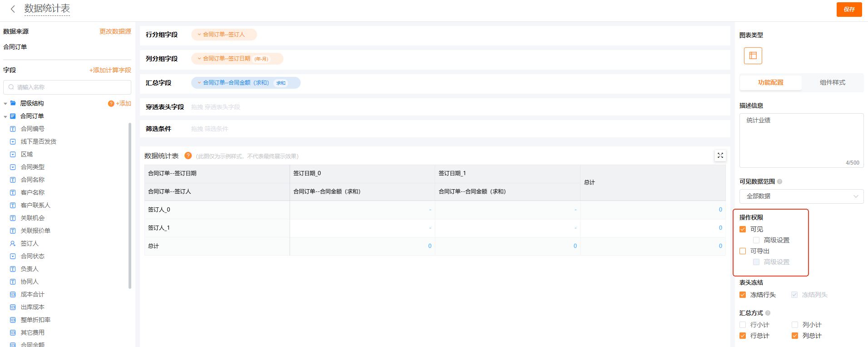868x347 pixels.
Task: Select the table chart type icon
Action: [x=753, y=55]
